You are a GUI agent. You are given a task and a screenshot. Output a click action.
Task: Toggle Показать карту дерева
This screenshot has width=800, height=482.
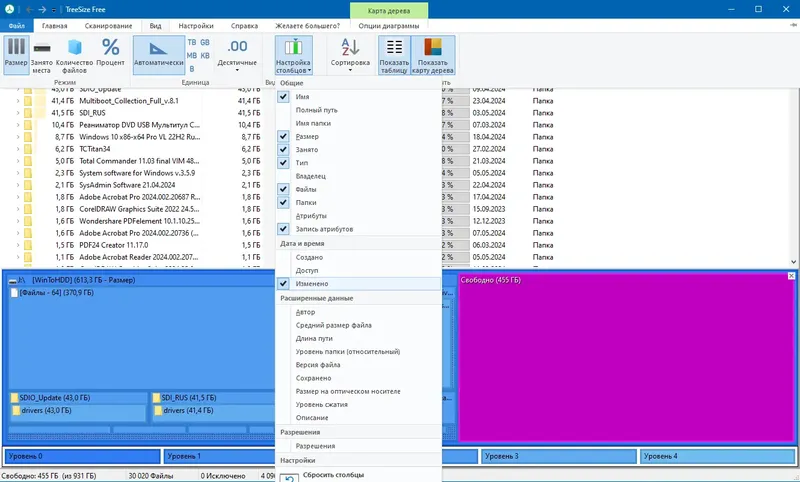433,55
